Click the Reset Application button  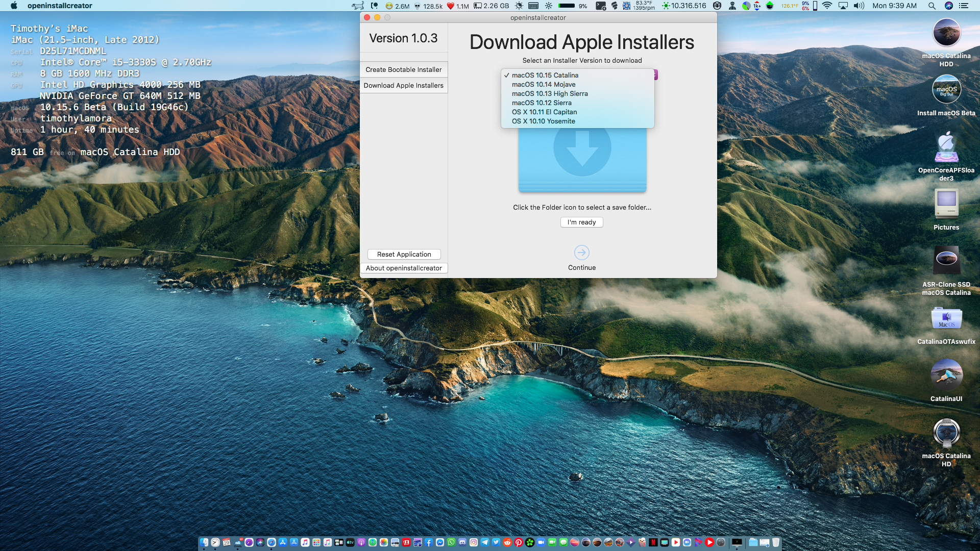(404, 254)
